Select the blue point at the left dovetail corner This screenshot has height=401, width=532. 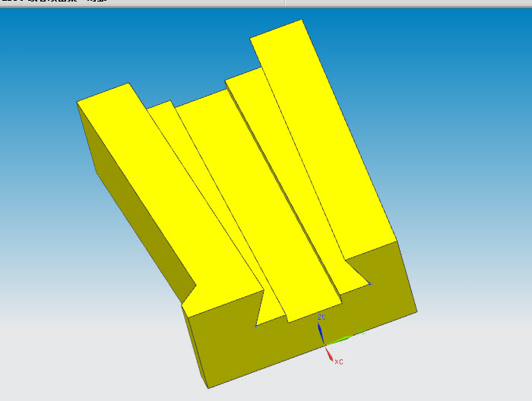click(256, 326)
